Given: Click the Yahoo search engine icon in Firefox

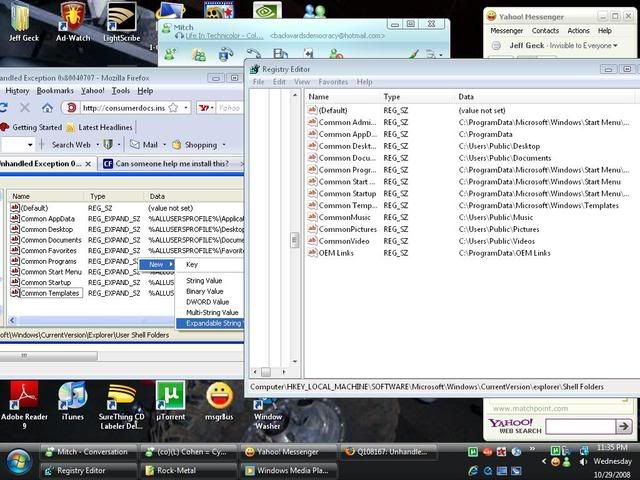Looking at the screenshot, I should tap(204, 108).
